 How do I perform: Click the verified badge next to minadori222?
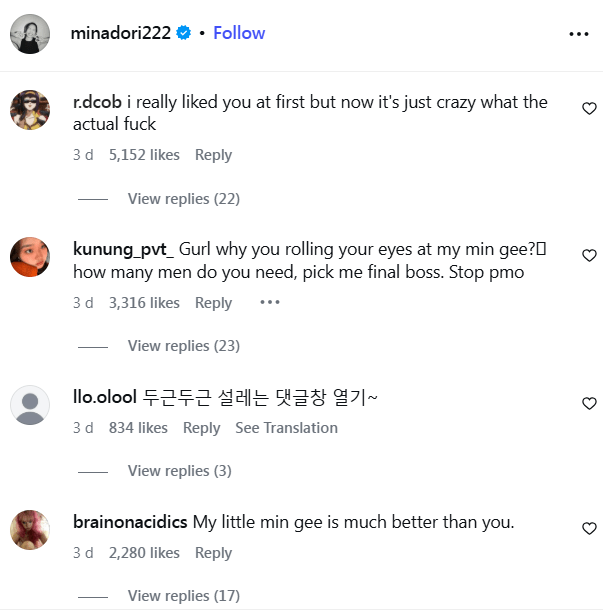point(184,33)
